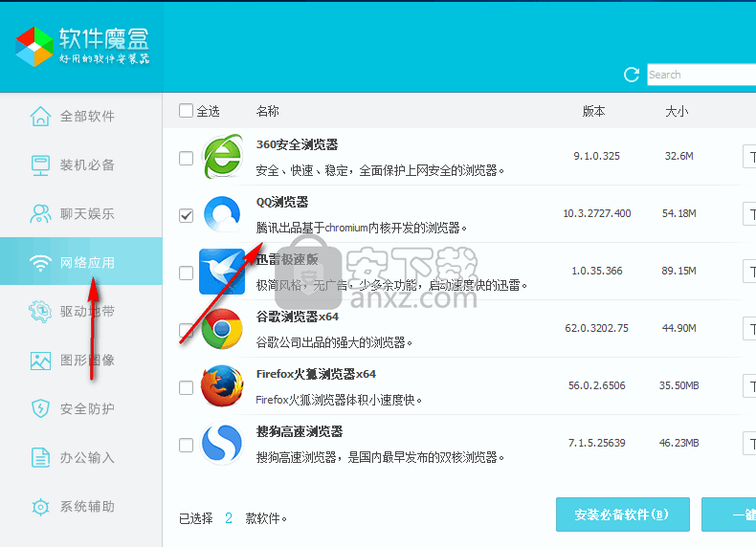
Task: Click version number 9.1.0.325
Action: (596, 156)
